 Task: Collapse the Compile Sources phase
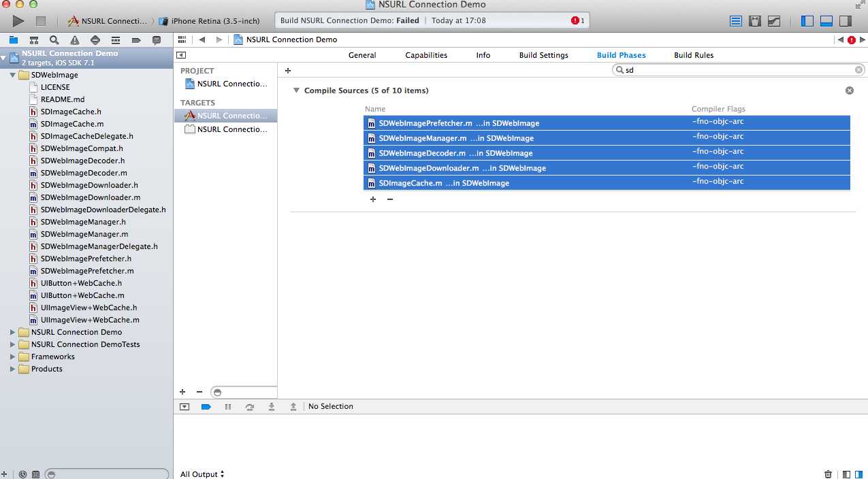pyautogui.click(x=296, y=90)
